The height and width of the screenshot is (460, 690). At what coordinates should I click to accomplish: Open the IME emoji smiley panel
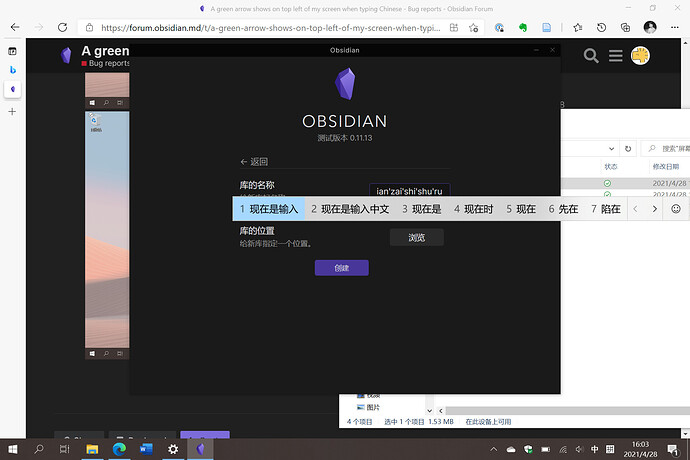point(676,209)
